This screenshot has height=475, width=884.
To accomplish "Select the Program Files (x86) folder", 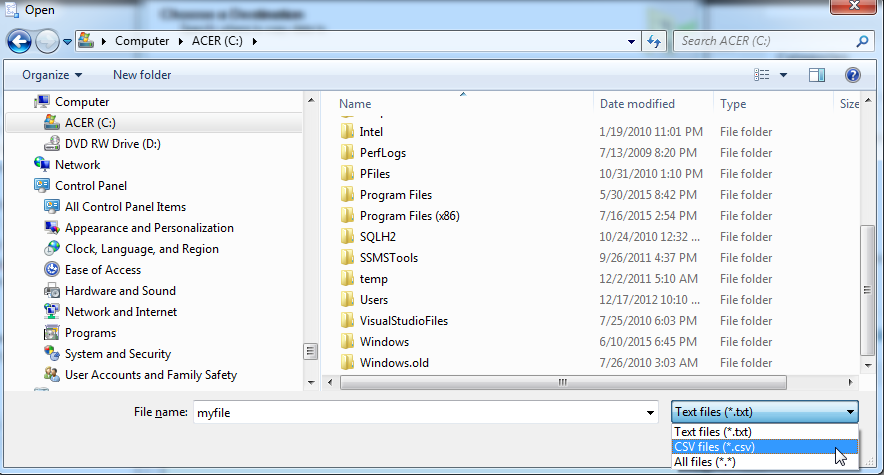I will click(409, 216).
